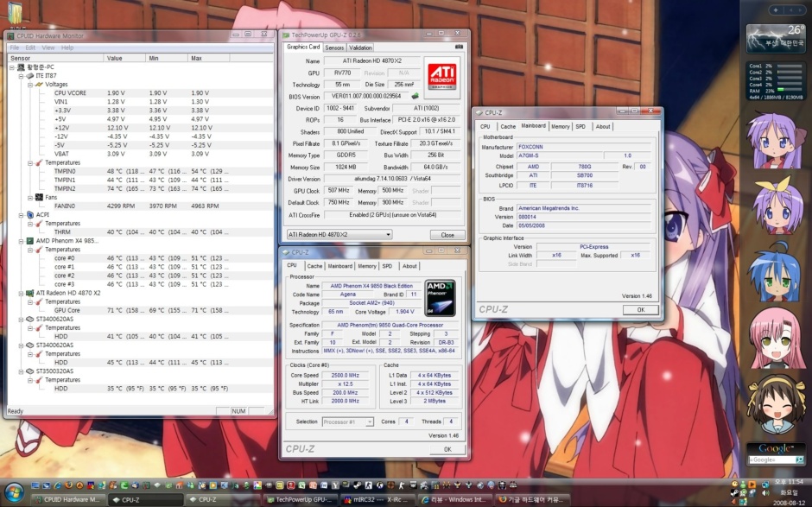Select the ATI Radeon HD 4870 X2 tree icon
The height and width of the screenshot is (507, 812).
30,293
